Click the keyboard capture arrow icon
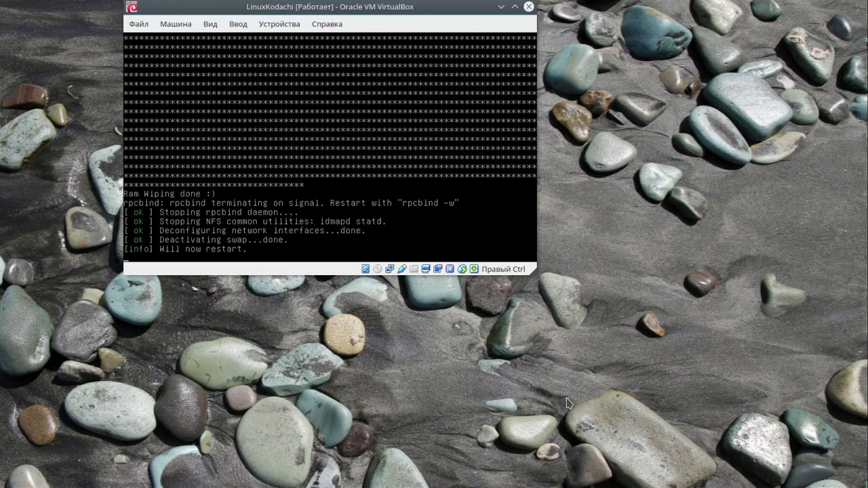Screen dimensions: 868x488 coord(474,269)
